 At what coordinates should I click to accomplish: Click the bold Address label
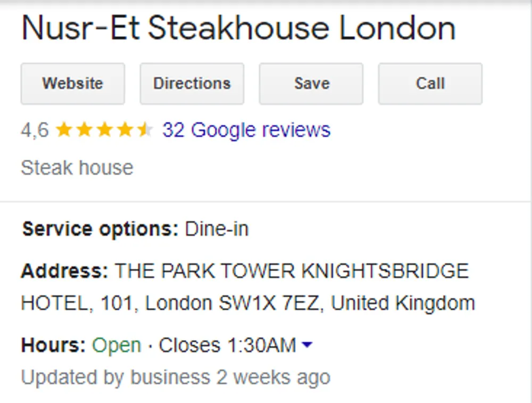64,271
